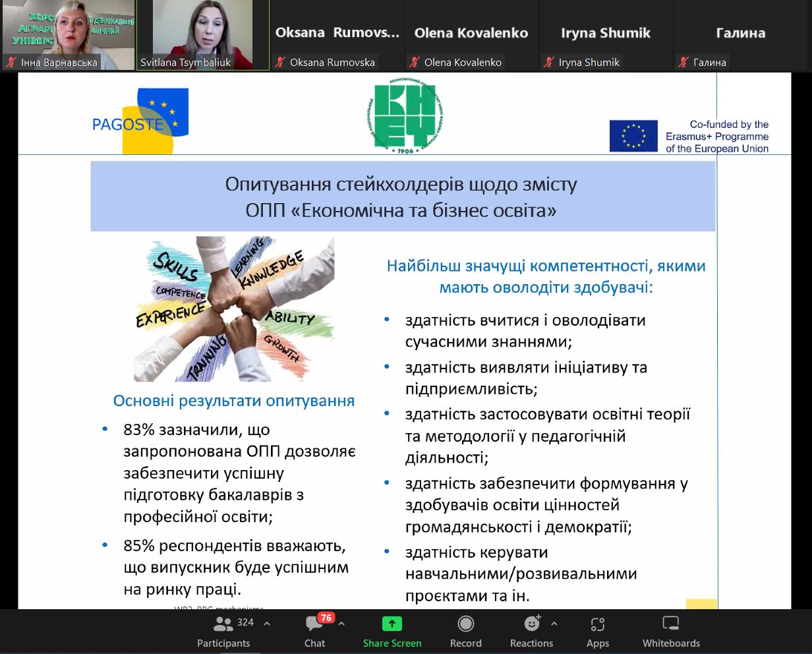Click the skills and knowledge hands image
812x654 pixels.
[234, 309]
